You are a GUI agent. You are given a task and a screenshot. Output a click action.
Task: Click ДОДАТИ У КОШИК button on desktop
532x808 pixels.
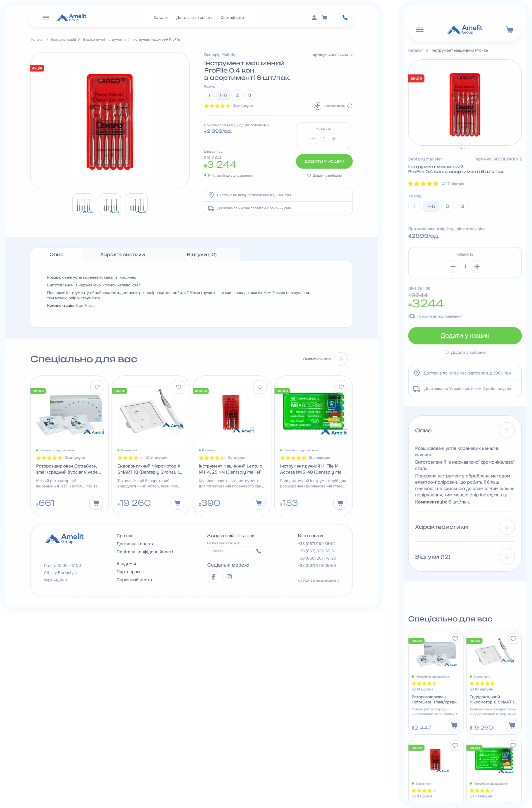pyautogui.click(x=324, y=162)
